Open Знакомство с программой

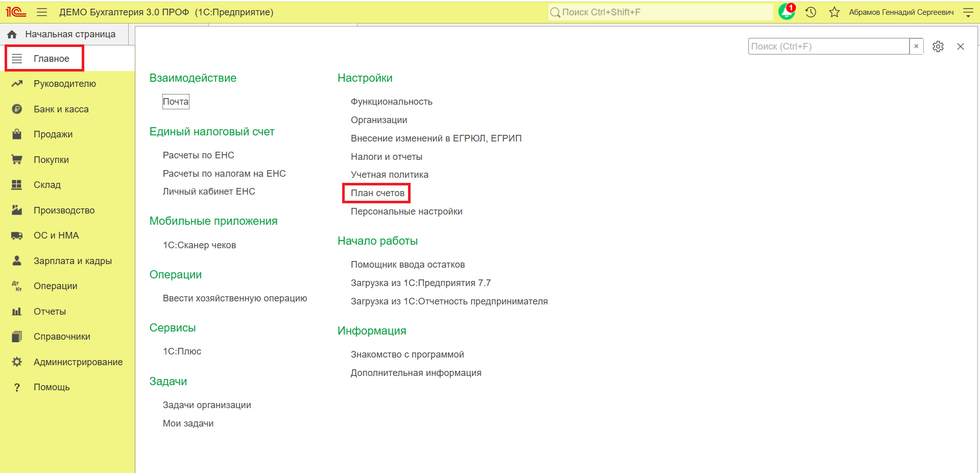408,354
